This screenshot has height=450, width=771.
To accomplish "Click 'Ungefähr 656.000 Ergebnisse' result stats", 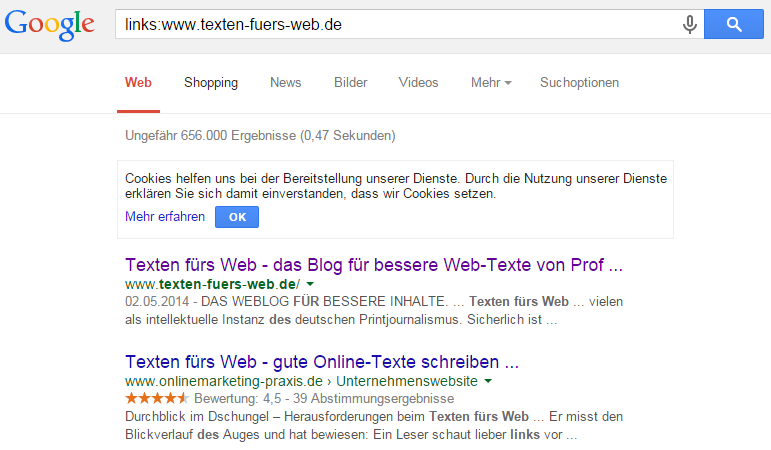I will pyautogui.click(x=260, y=136).
